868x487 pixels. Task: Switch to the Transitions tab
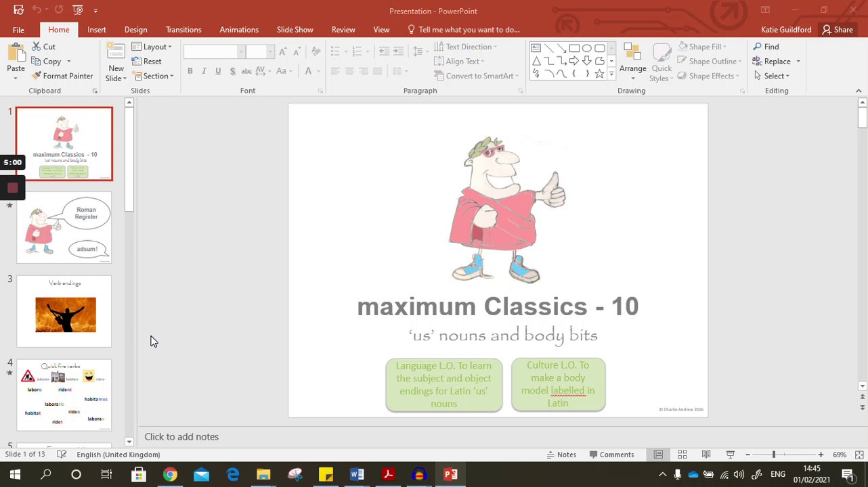pos(183,30)
